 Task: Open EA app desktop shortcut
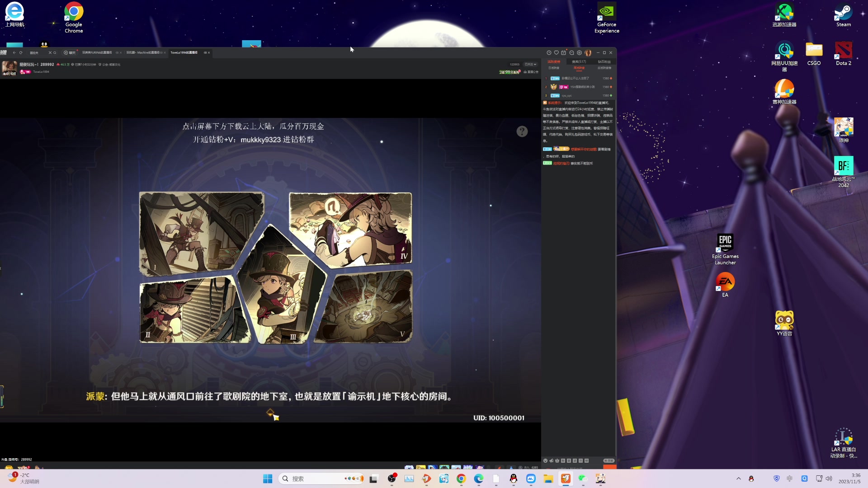pyautogui.click(x=725, y=285)
